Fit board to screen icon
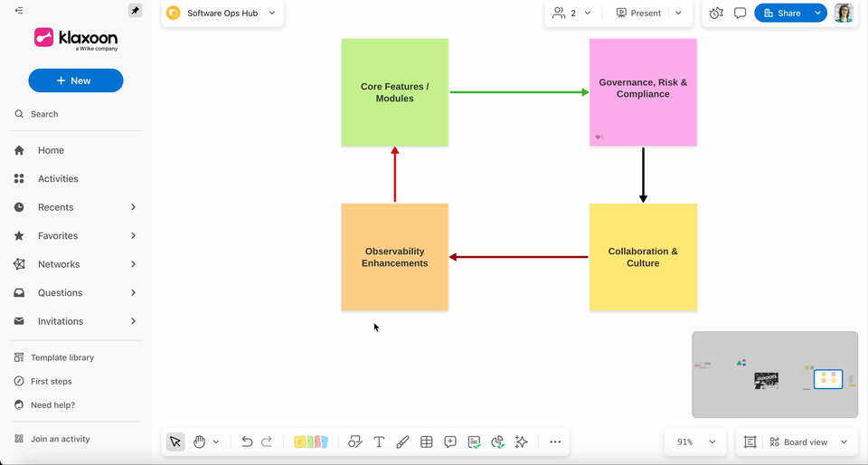Viewport: 868px width, 465px height. coord(750,442)
